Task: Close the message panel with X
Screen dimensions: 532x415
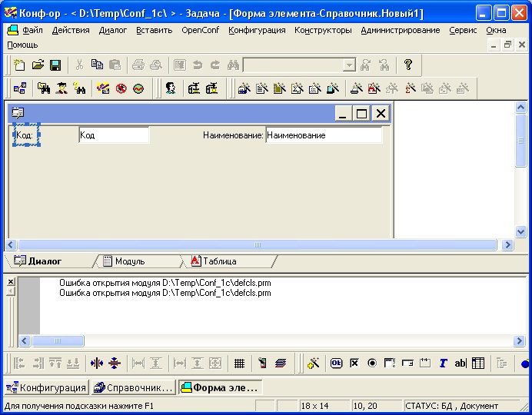Action: [x=11, y=282]
